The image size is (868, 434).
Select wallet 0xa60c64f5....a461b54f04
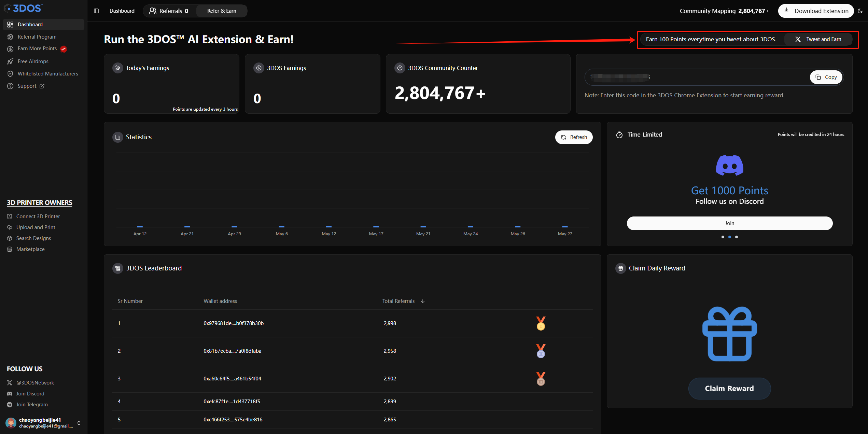(233, 379)
